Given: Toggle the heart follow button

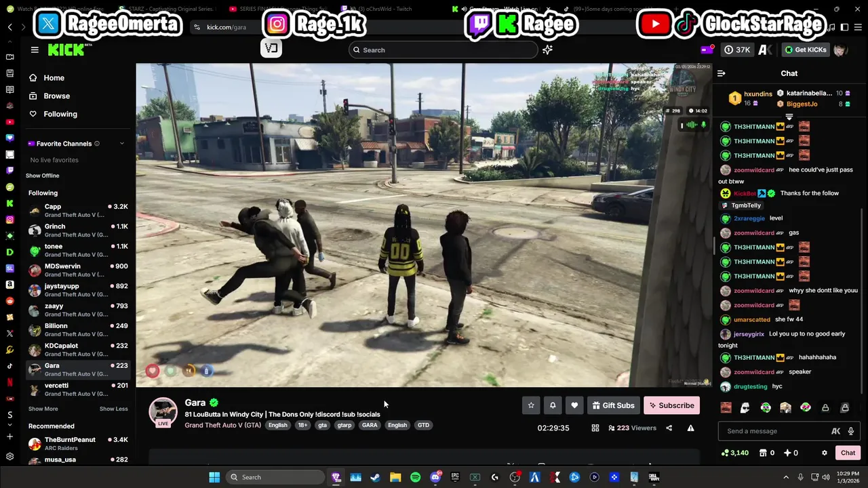Looking at the screenshot, I should 574,405.
